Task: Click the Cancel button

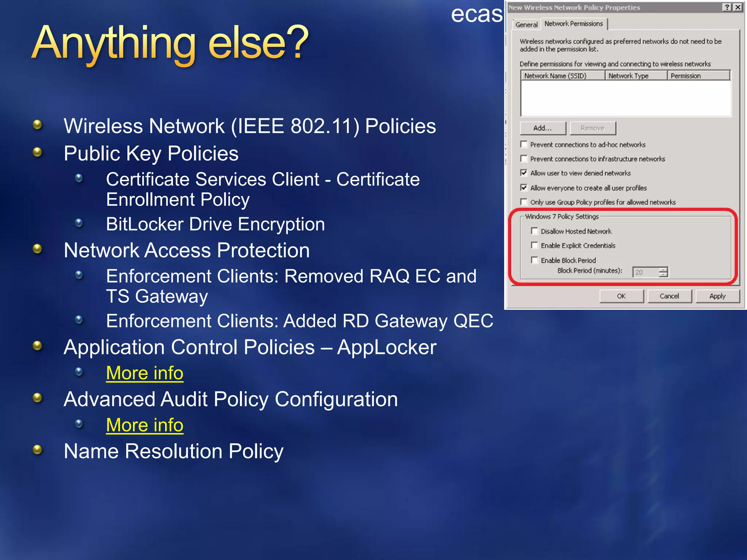Action: (x=670, y=296)
